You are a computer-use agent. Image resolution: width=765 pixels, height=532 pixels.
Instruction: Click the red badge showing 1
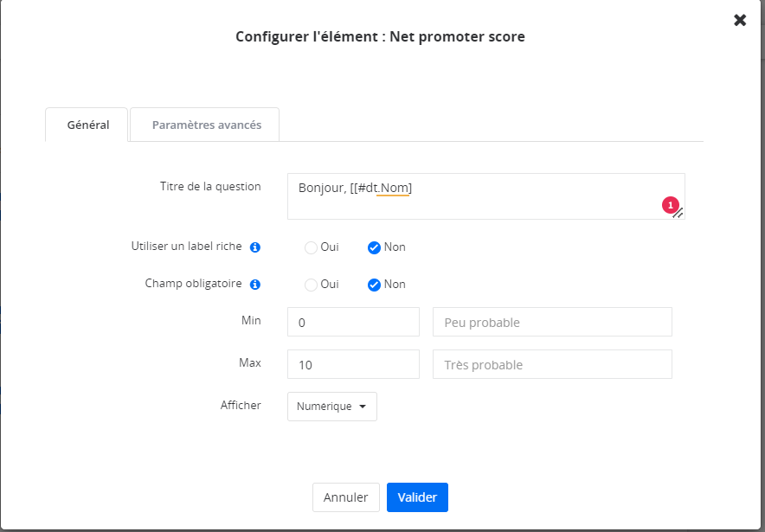coord(669,205)
